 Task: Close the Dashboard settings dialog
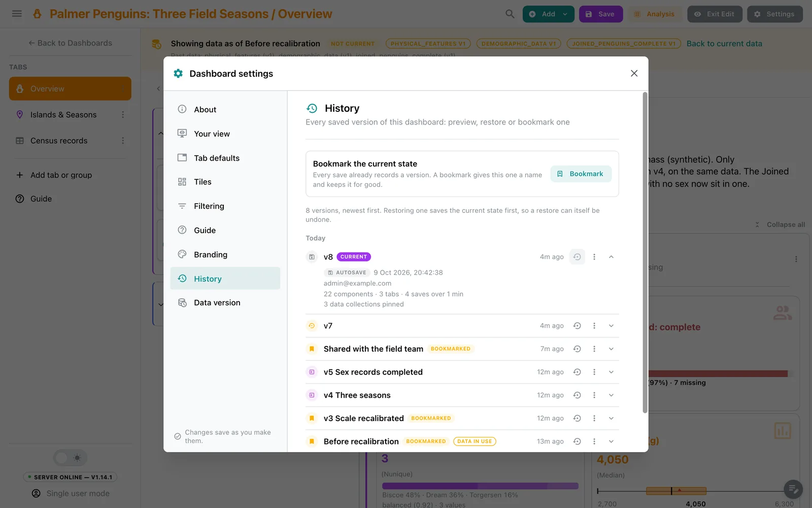pos(634,73)
